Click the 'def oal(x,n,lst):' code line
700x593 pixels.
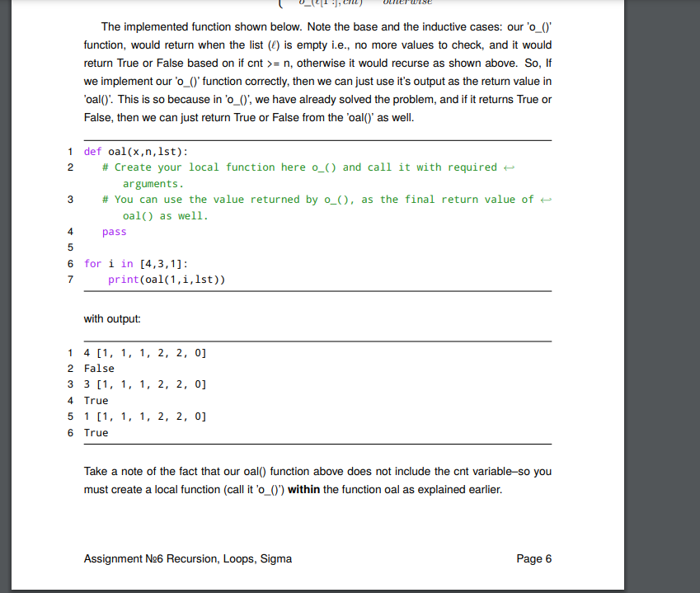pyautogui.click(x=136, y=152)
